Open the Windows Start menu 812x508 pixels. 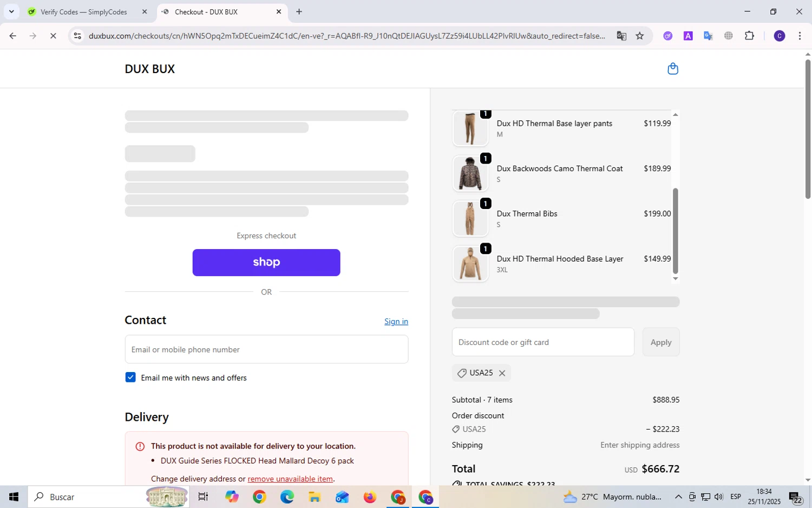click(x=14, y=497)
